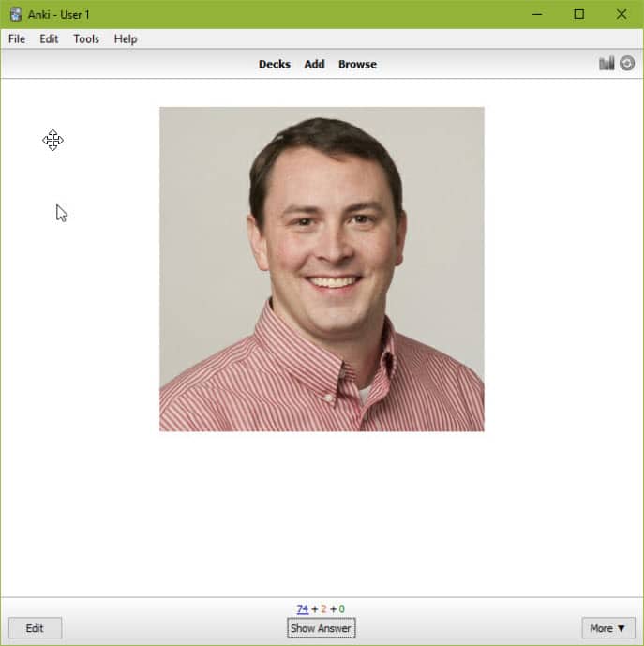This screenshot has height=646, width=644.
Task: Open the File menu
Action: tap(17, 39)
